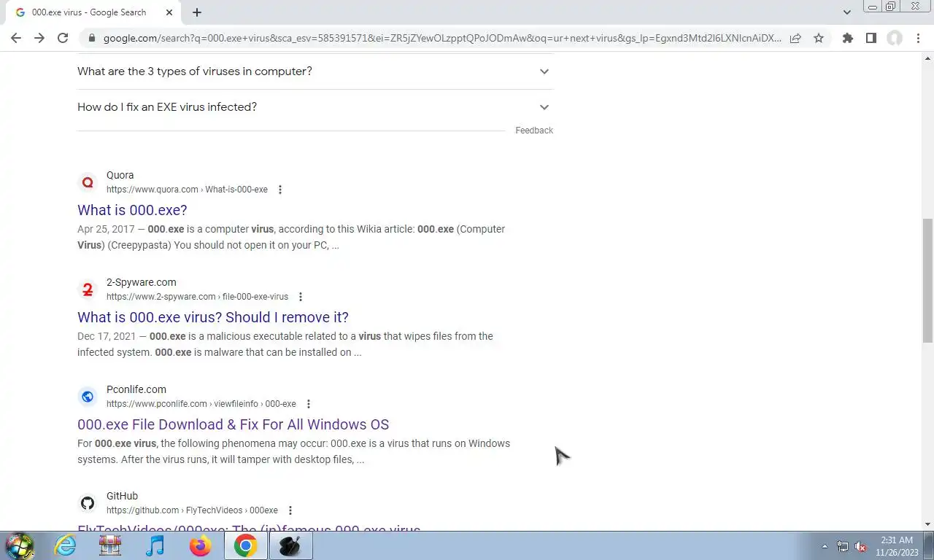Go back to the previous page
934x560 pixels.
[x=16, y=38]
